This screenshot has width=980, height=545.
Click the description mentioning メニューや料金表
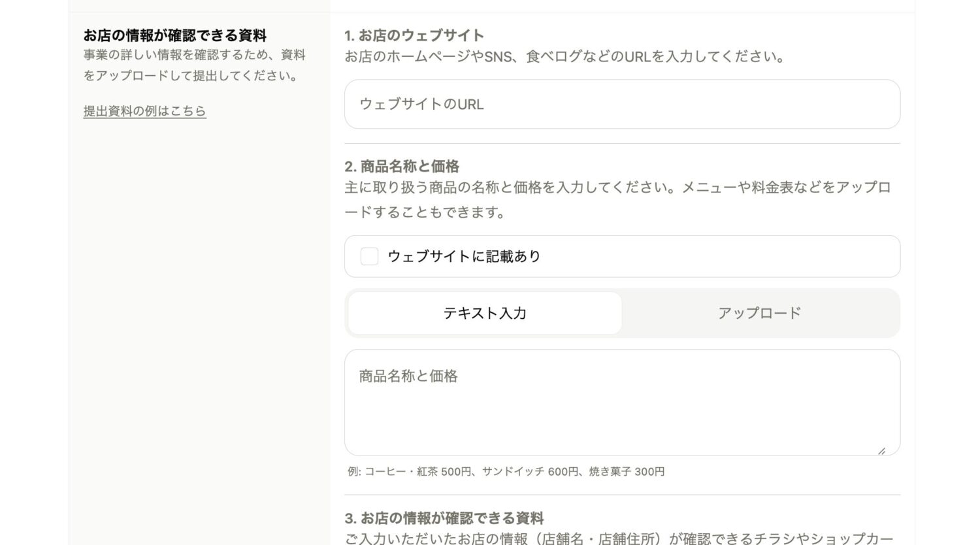(617, 199)
